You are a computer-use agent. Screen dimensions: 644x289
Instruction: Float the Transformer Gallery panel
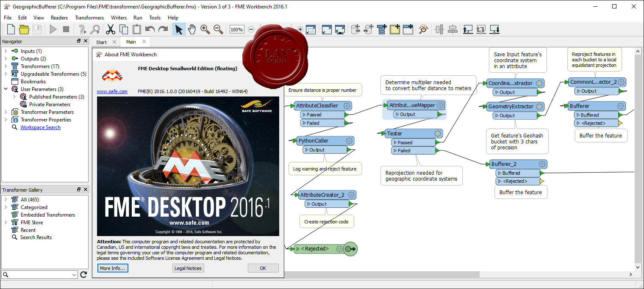tap(79, 190)
